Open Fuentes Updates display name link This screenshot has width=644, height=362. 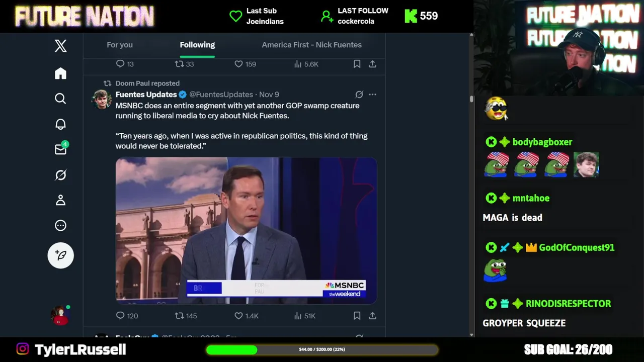[x=146, y=95]
